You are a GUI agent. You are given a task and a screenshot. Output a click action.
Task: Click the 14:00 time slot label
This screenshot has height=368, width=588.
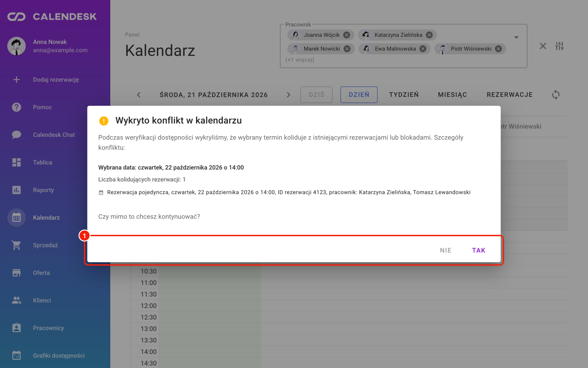[x=148, y=352]
